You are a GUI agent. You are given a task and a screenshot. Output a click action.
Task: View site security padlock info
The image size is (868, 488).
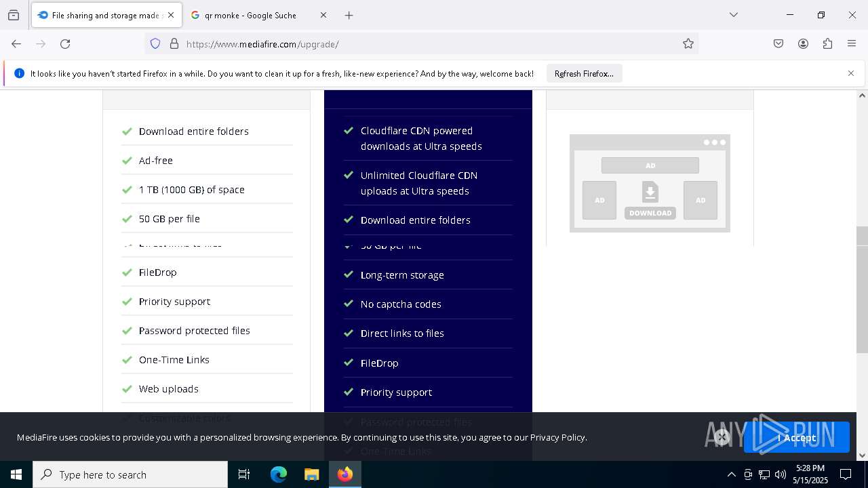[174, 44]
